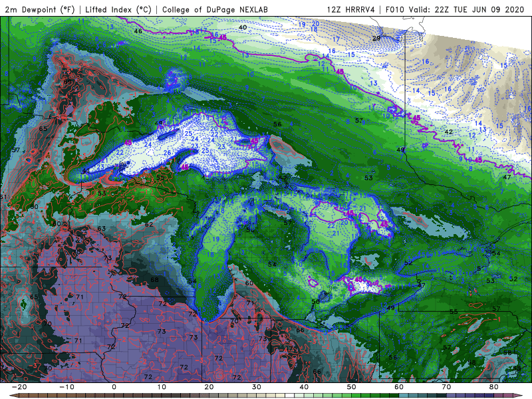Click the "2m Dewpoint (°F)" title text

coord(39,9)
